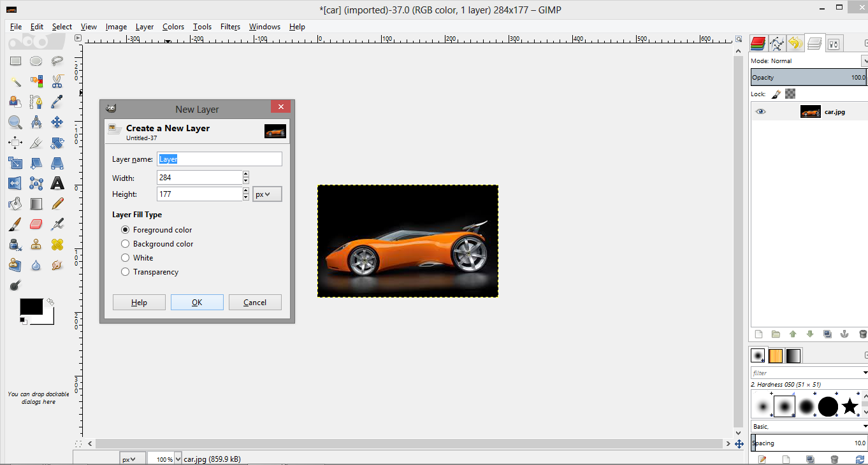Screen dimensions: 868x465
Task: Select the Cage Transform tool
Action: coord(36,183)
